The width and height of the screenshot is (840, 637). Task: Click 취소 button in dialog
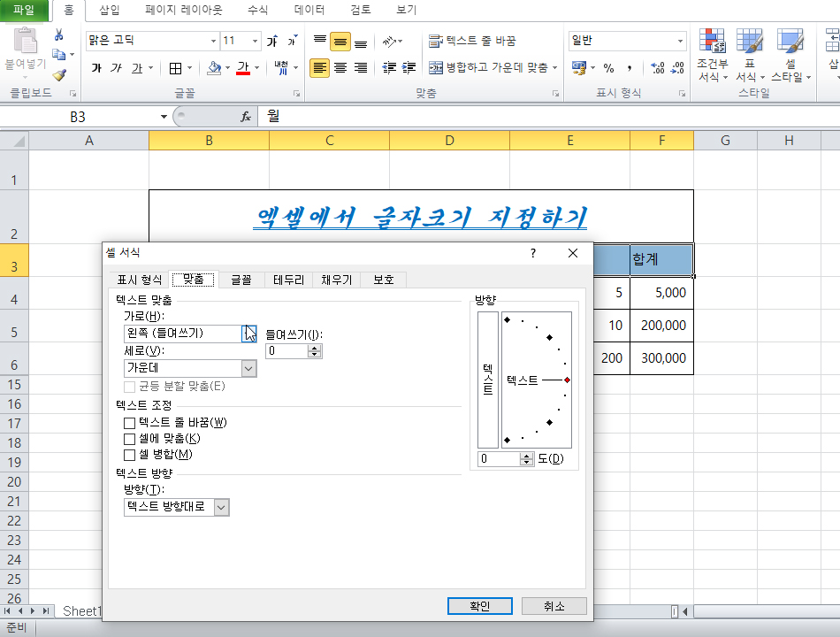click(x=554, y=606)
